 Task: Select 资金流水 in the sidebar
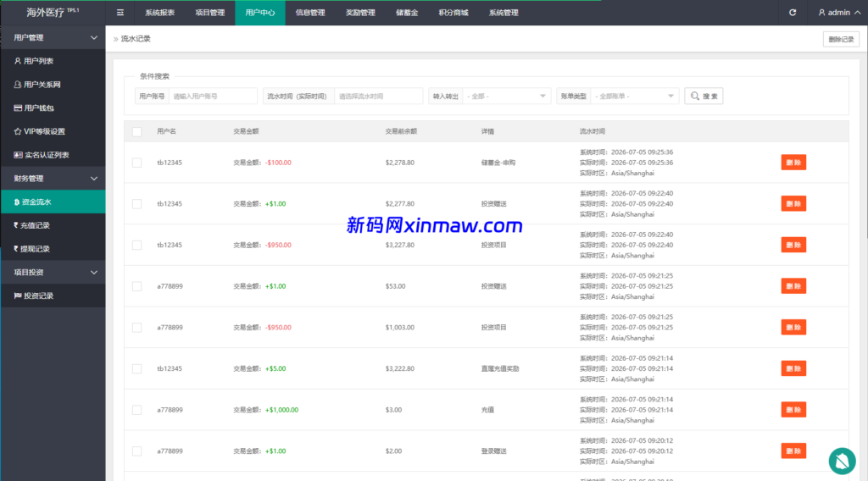pos(53,202)
